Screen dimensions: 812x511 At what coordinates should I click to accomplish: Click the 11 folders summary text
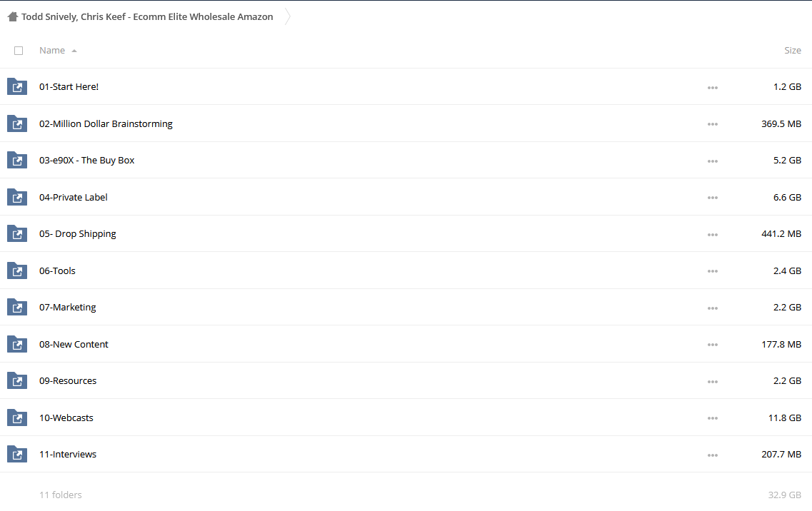pos(61,495)
